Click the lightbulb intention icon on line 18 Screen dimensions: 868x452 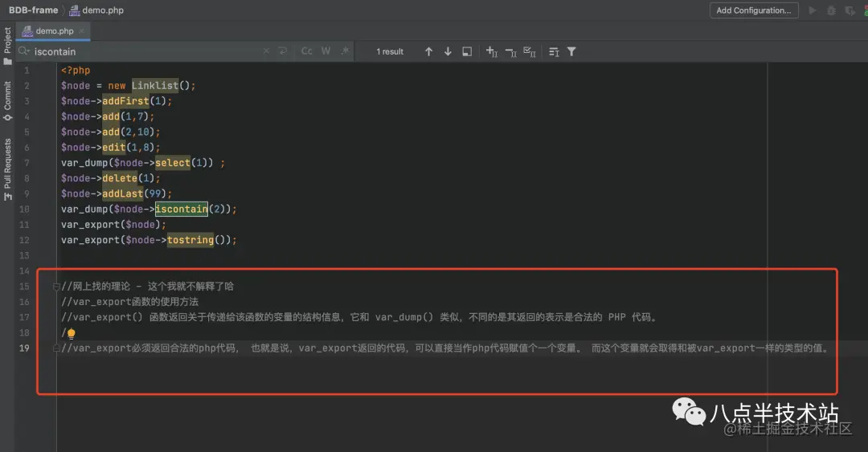pyautogui.click(x=72, y=333)
